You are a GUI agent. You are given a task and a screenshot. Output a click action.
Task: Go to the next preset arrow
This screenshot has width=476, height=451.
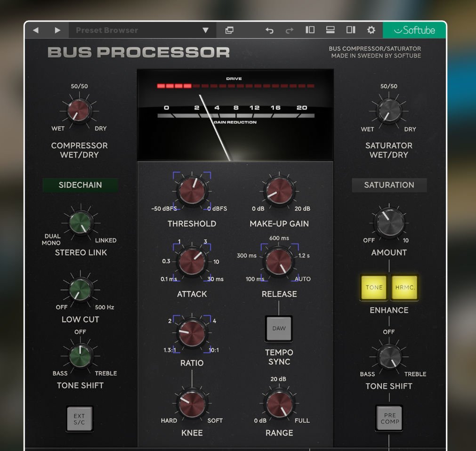click(x=57, y=30)
